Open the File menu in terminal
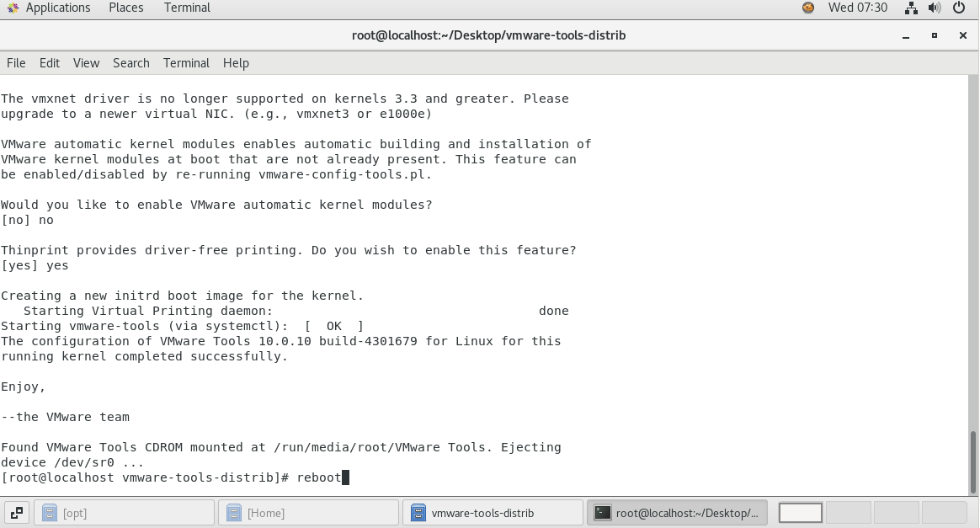This screenshot has width=980, height=528. pyautogui.click(x=16, y=63)
